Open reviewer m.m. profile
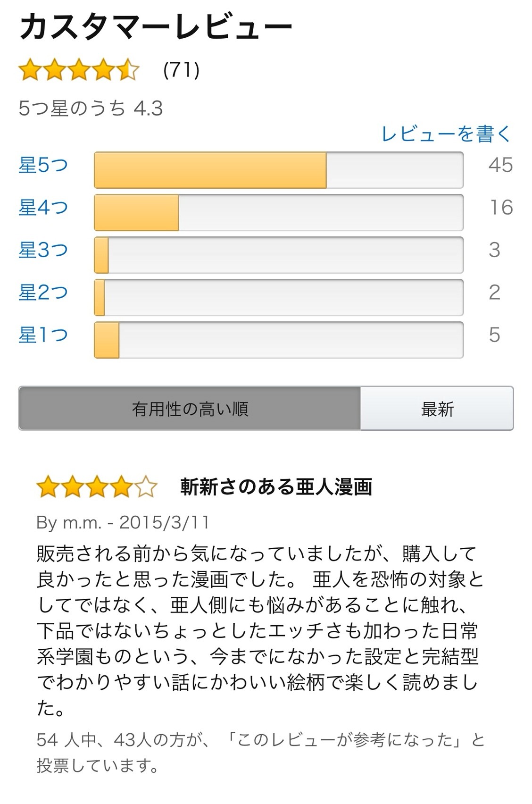Viewport: 532px width, 804px height. (82, 522)
